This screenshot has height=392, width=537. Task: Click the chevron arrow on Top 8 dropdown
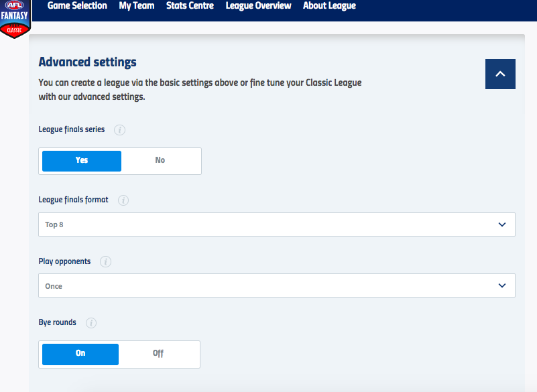coord(502,224)
